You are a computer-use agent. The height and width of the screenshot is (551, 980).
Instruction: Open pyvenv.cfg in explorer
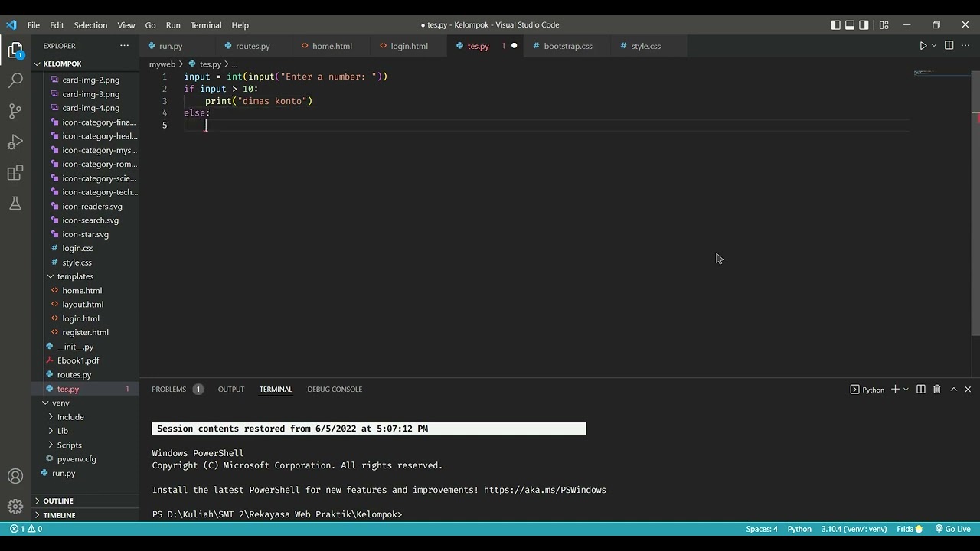click(77, 459)
